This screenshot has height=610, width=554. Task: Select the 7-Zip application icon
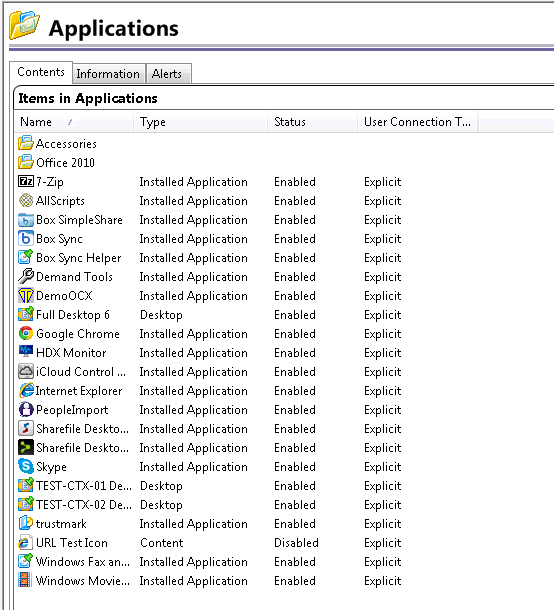[x=26, y=181]
